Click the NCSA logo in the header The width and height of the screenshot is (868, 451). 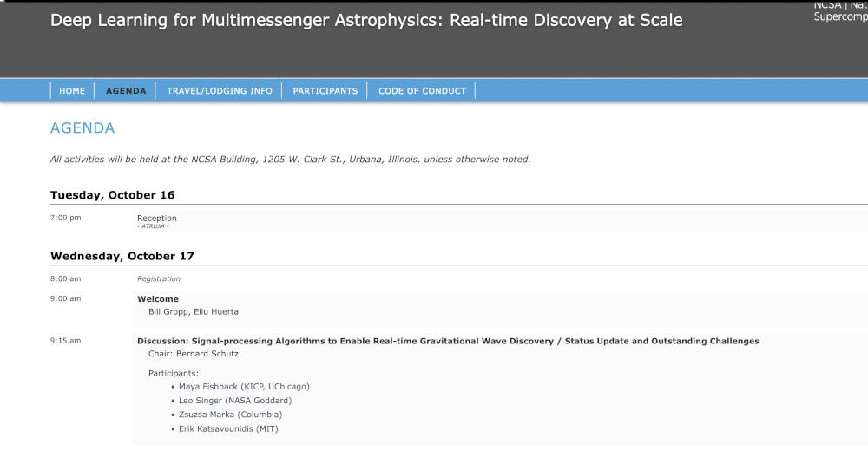tap(839, 11)
